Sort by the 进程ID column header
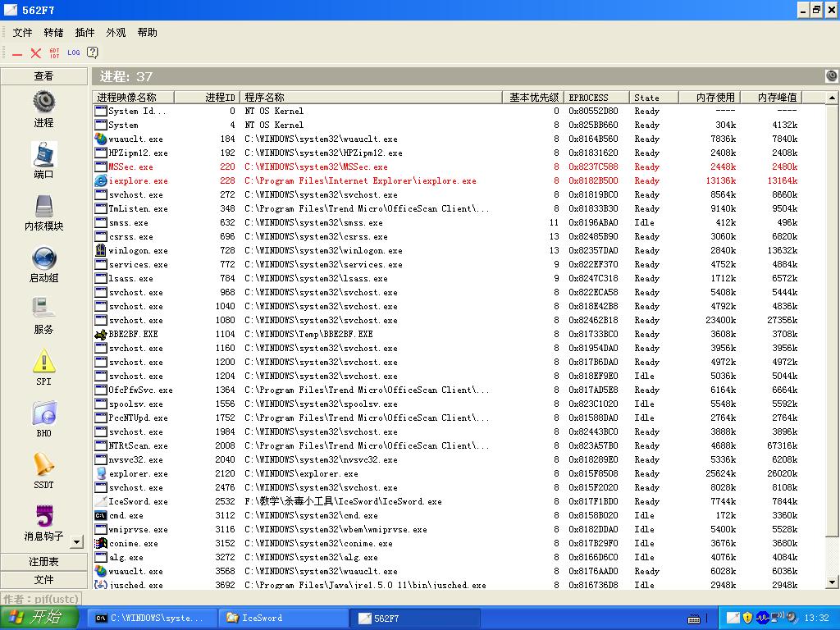Screen dimensions: 840x630 tap(219, 97)
